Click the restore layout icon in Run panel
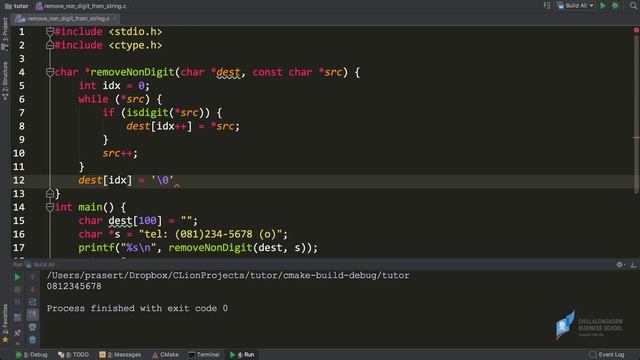The width and height of the screenshot is (640, 360). click(17, 317)
